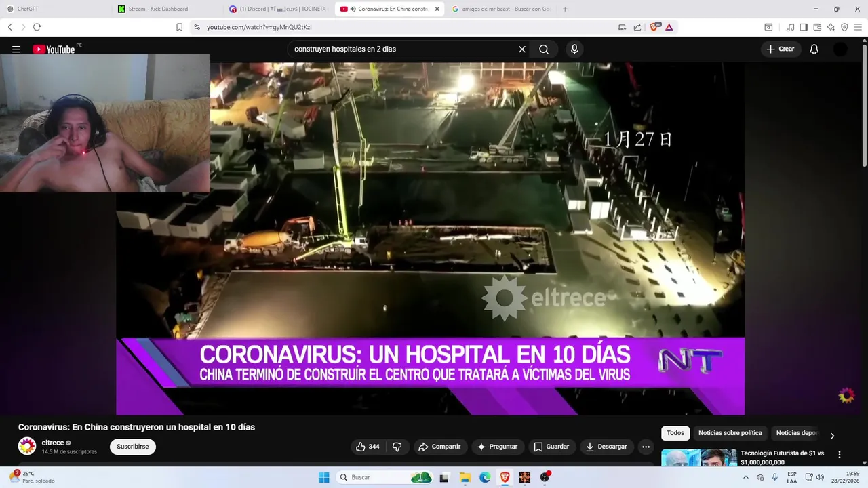Bookmark this page in Brave
This screenshot has width=868, height=488.
tap(179, 27)
